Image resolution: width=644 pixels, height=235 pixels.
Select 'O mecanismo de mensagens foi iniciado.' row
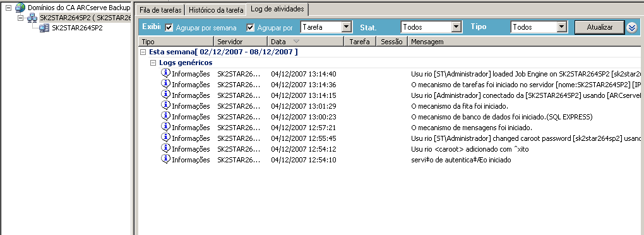pyautogui.click(x=472, y=128)
